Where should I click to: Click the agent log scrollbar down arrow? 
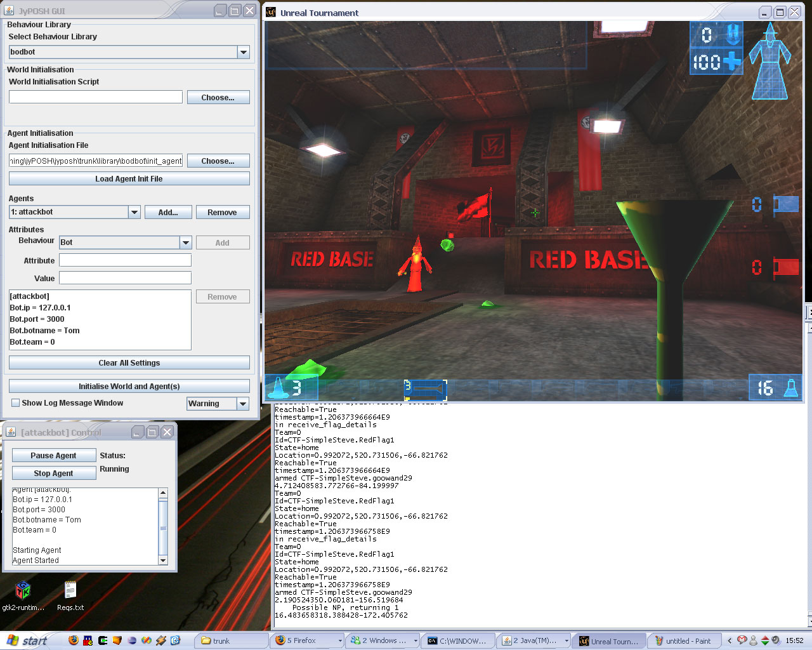[x=163, y=560]
